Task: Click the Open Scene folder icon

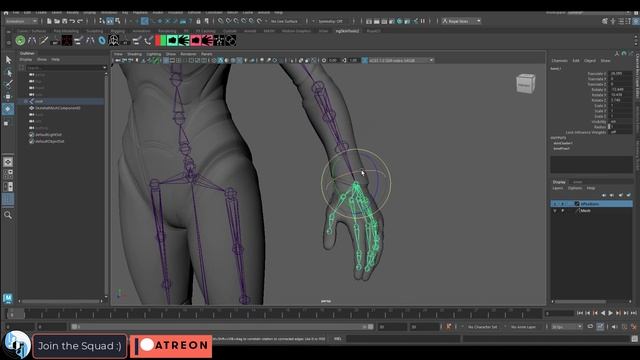Action: click(57, 21)
